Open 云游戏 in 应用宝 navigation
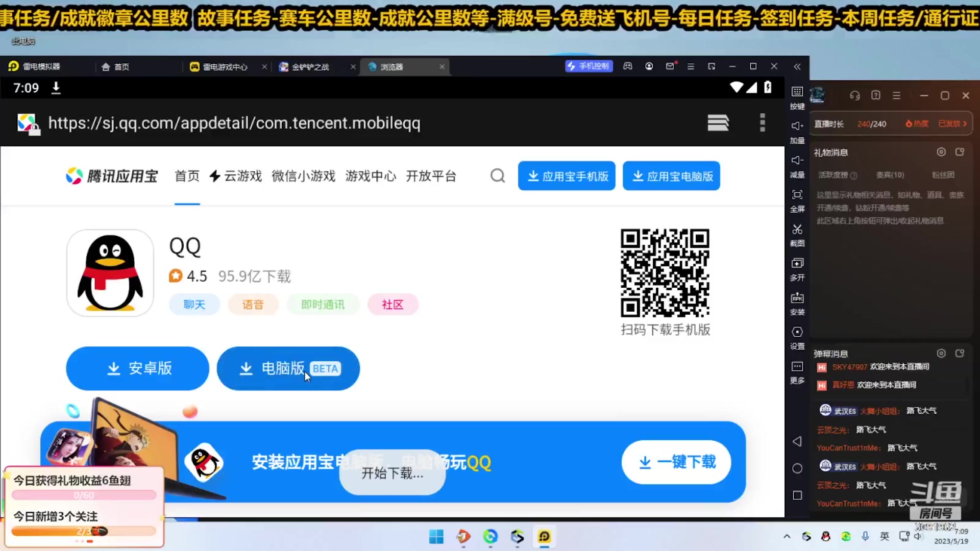 236,176
